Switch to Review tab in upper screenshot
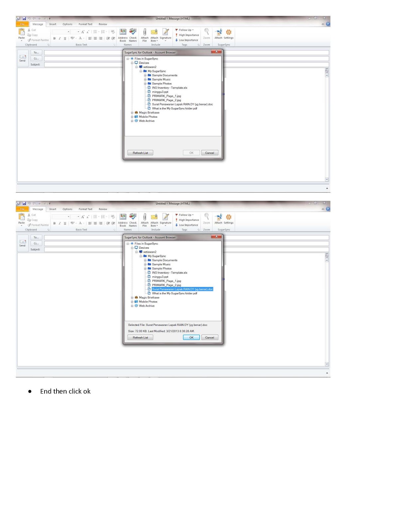The height and width of the screenshot is (532, 411). coord(103,24)
